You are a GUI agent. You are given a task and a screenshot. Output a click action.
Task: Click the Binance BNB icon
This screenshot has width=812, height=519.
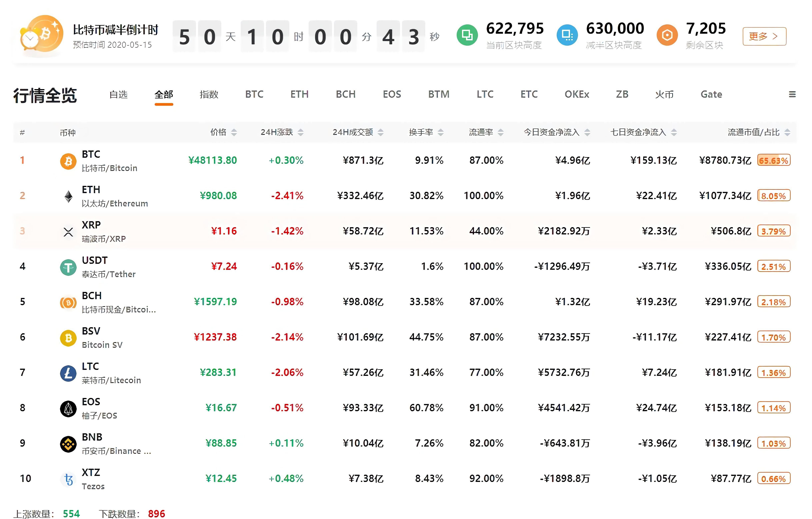click(x=68, y=444)
